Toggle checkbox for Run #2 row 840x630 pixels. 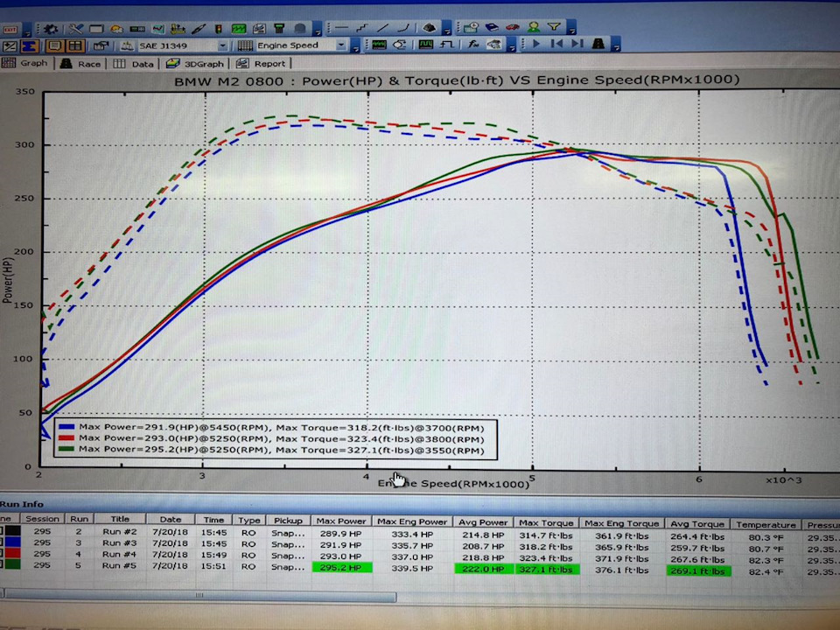point(2,531)
